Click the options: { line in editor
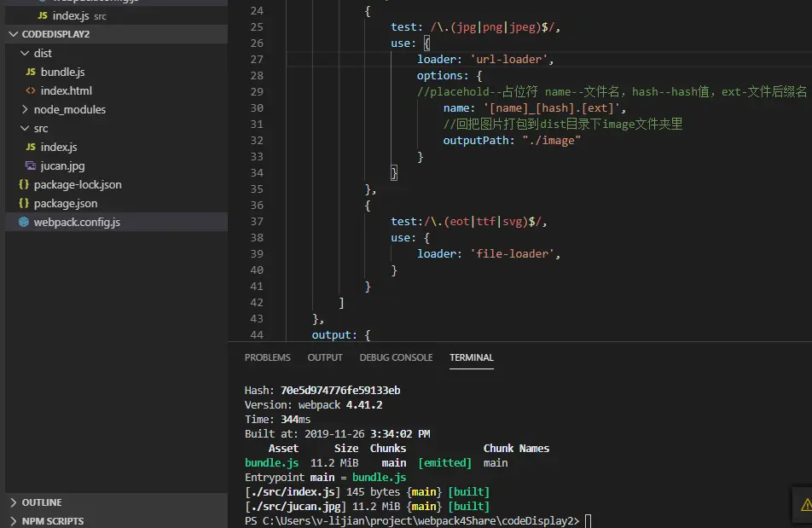This screenshot has width=812, height=528. (449, 76)
